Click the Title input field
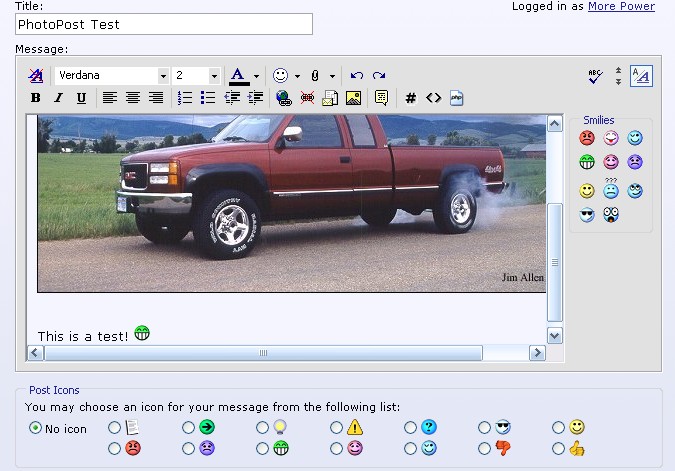The height and width of the screenshot is (471, 675). click(164, 24)
